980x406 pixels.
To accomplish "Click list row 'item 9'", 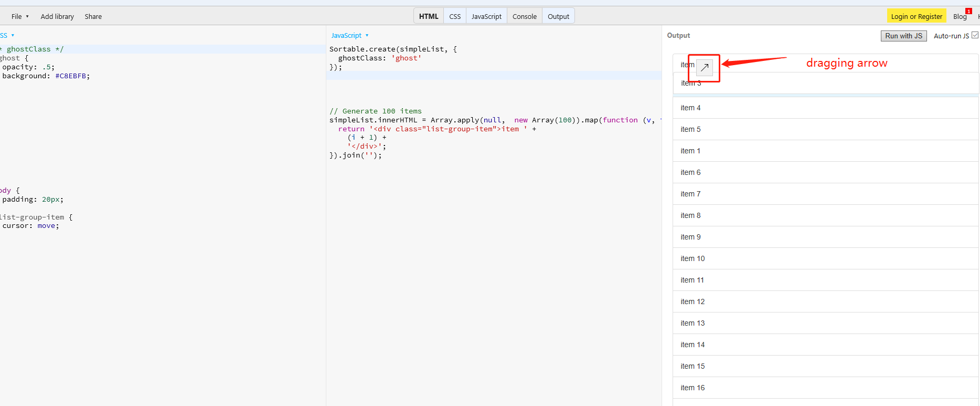I will [826, 237].
